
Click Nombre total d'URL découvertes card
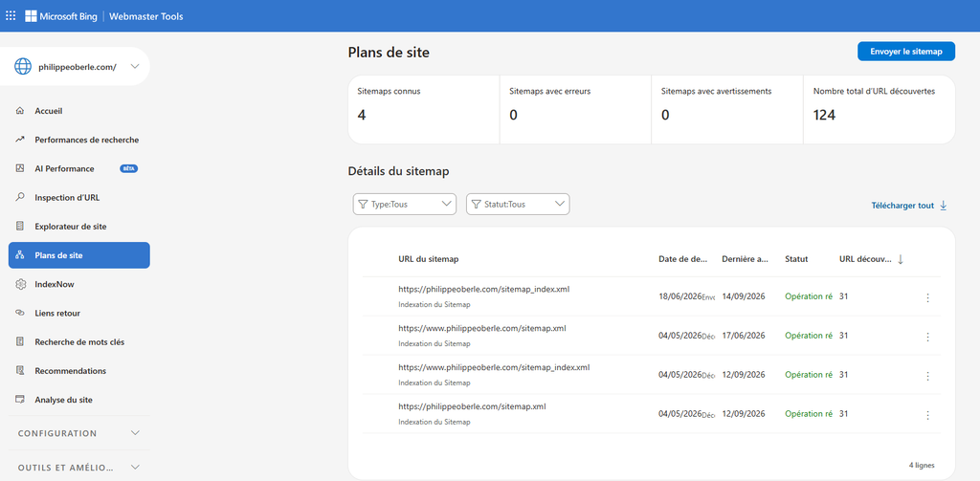click(880, 109)
